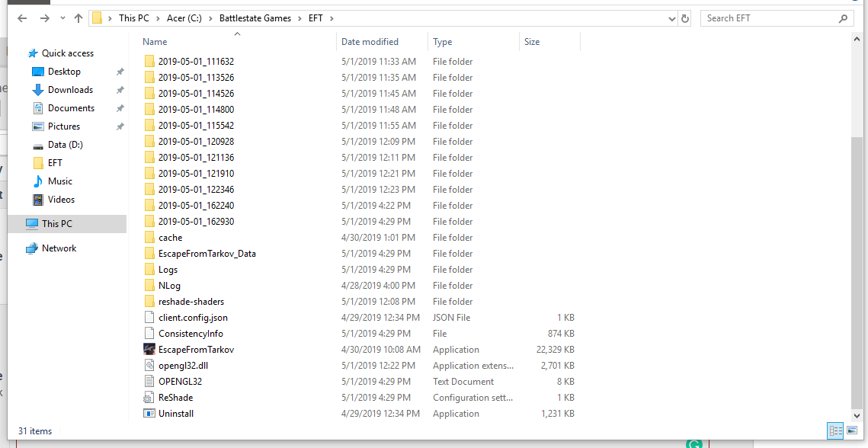This screenshot has height=448, width=868.
Task: Open Videos in navigation pane
Action: tap(61, 200)
